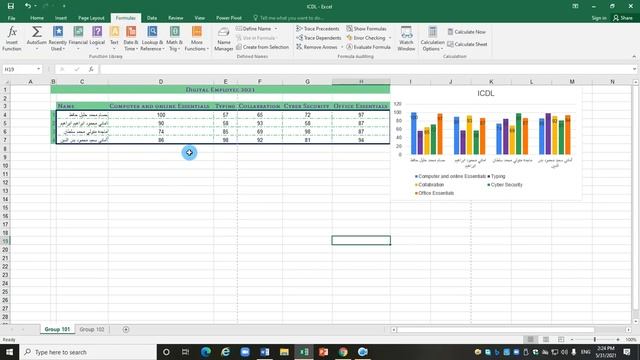Click the Sign in link
The image size is (640, 360).
pos(599,18)
